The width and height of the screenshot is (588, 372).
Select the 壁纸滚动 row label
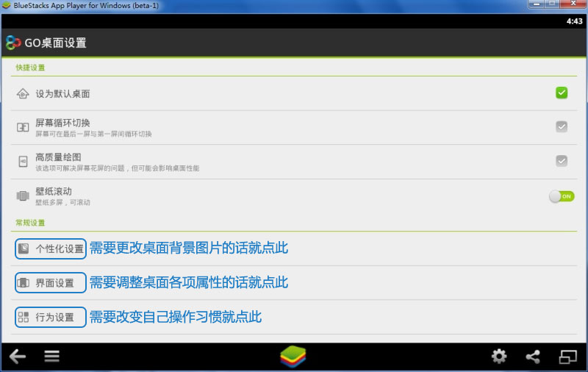[x=54, y=191]
